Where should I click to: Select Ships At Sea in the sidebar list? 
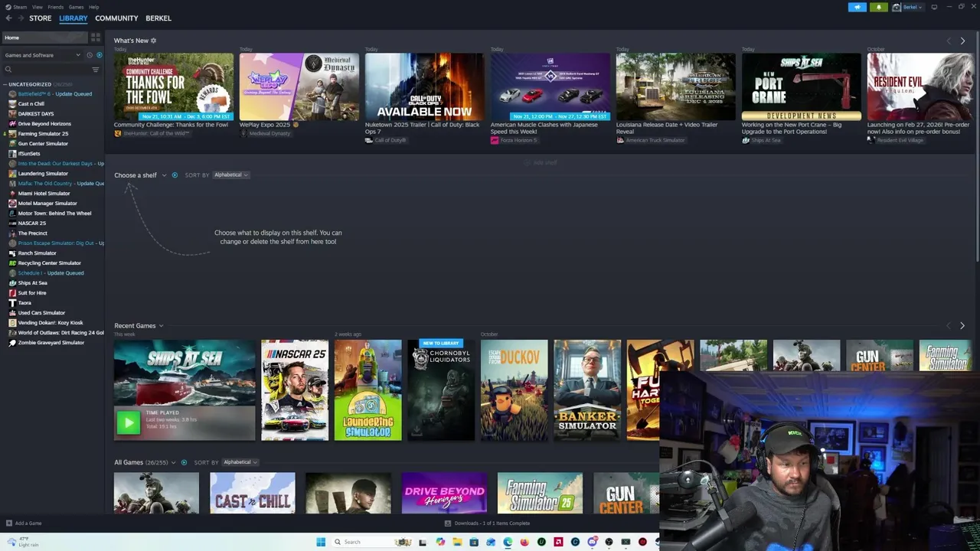click(32, 283)
